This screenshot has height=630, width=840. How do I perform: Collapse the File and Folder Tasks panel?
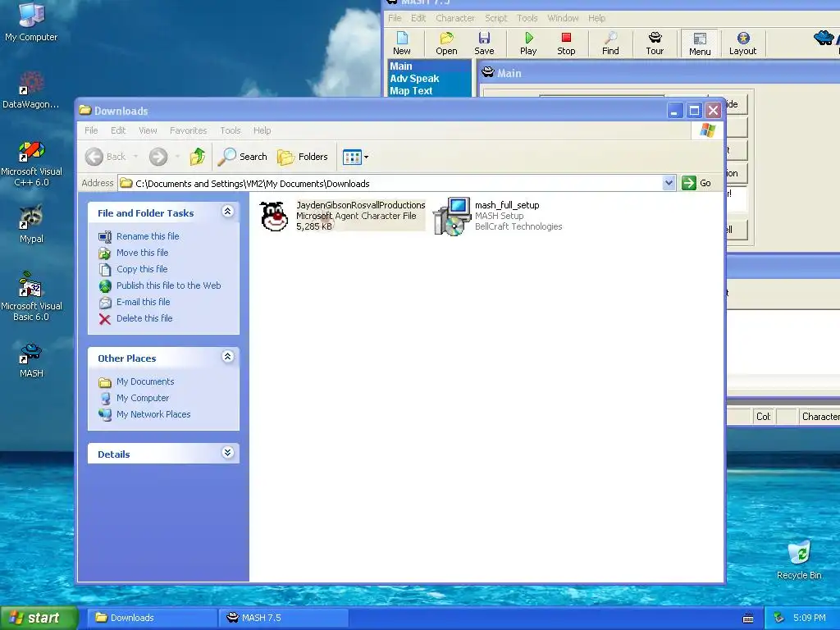pos(228,212)
